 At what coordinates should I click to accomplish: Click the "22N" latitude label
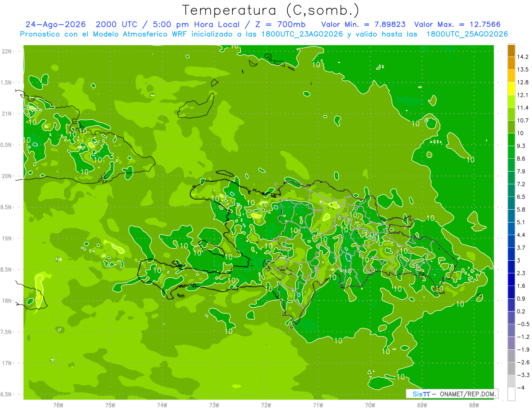click(x=6, y=51)
